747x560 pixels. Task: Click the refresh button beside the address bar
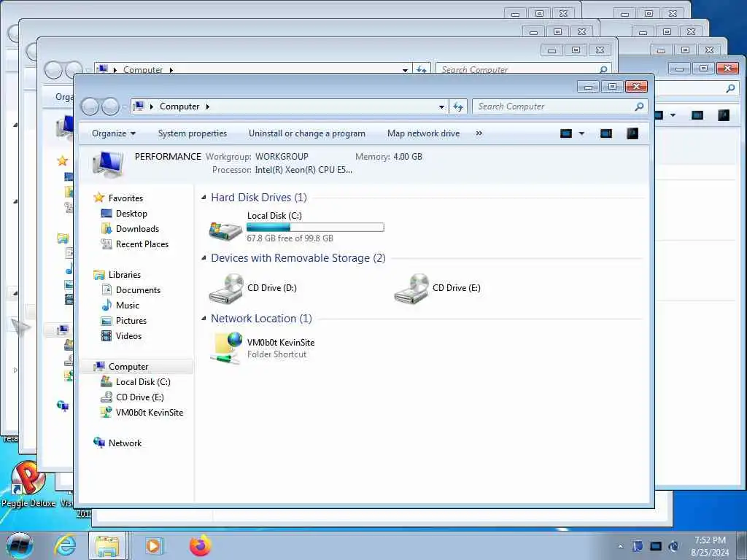coord(458,106)
